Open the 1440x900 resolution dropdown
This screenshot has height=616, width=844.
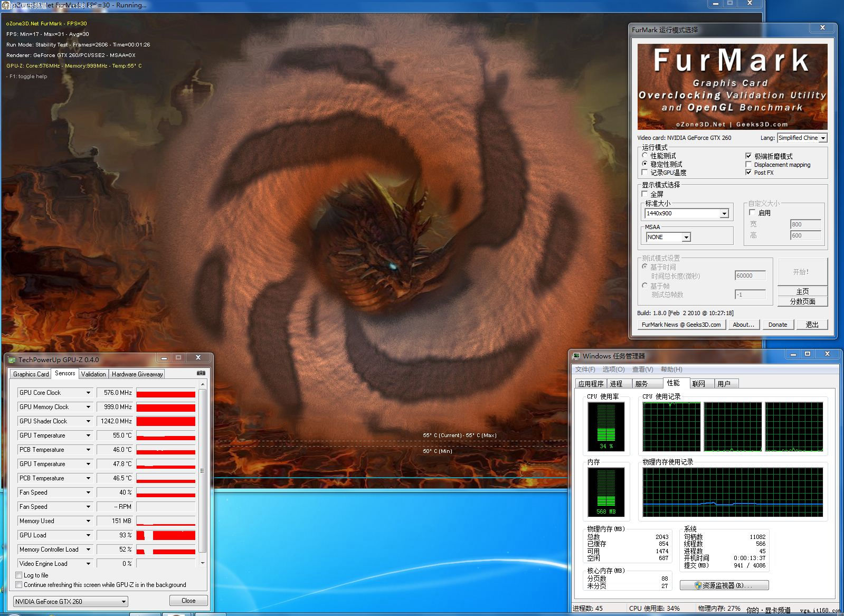(724, 213)
